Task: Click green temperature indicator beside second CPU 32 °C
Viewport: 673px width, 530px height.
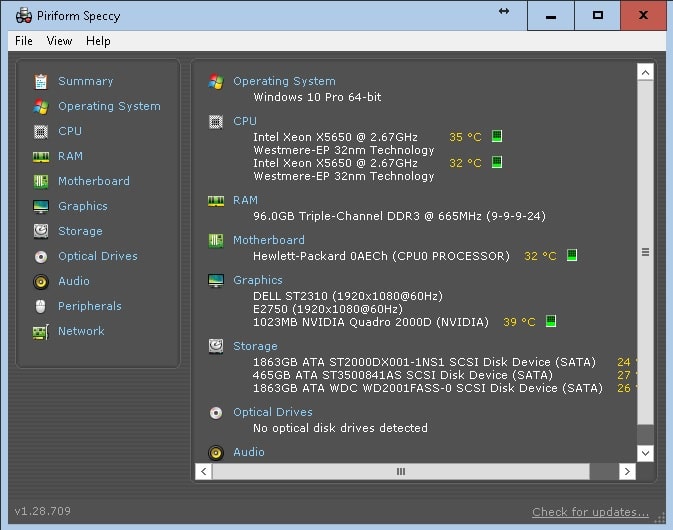Action: tap(497, 162)
